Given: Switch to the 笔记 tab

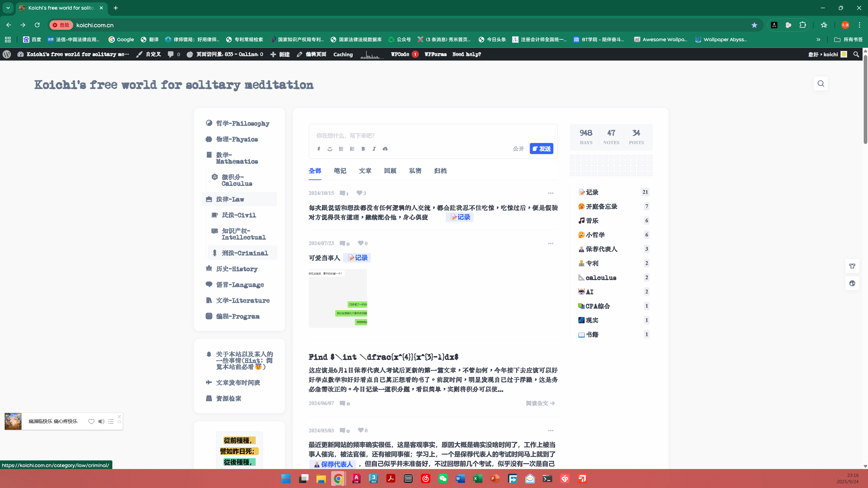Looking at the screenshot, I should pos(340,171).
